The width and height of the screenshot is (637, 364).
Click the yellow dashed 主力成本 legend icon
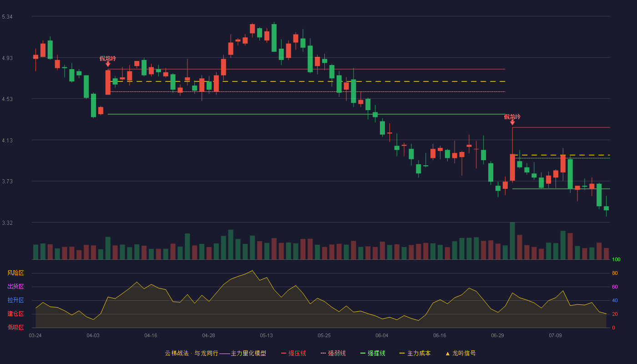402,354
